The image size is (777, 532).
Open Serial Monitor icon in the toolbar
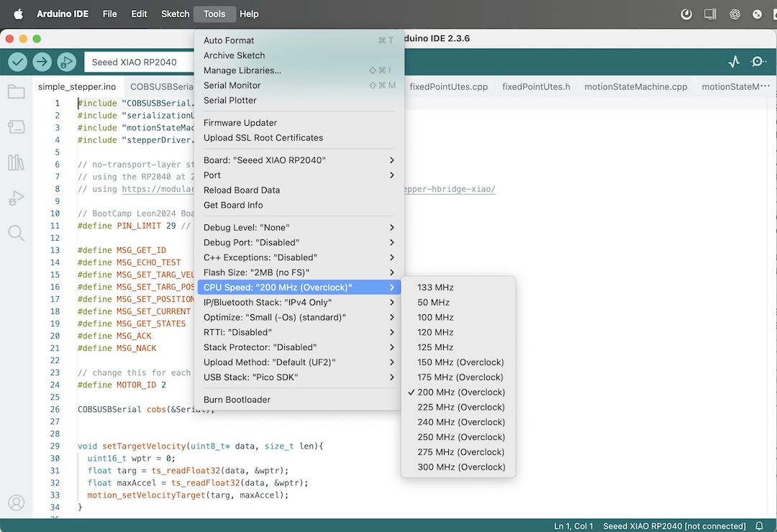point(758,61)
